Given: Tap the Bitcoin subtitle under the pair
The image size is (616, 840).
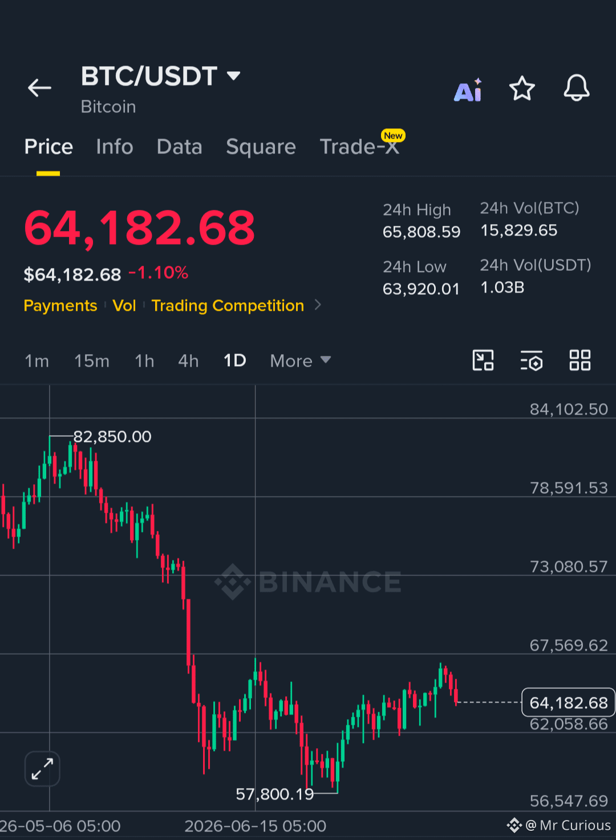Looking at the screenshot, I should coord(108,107).
